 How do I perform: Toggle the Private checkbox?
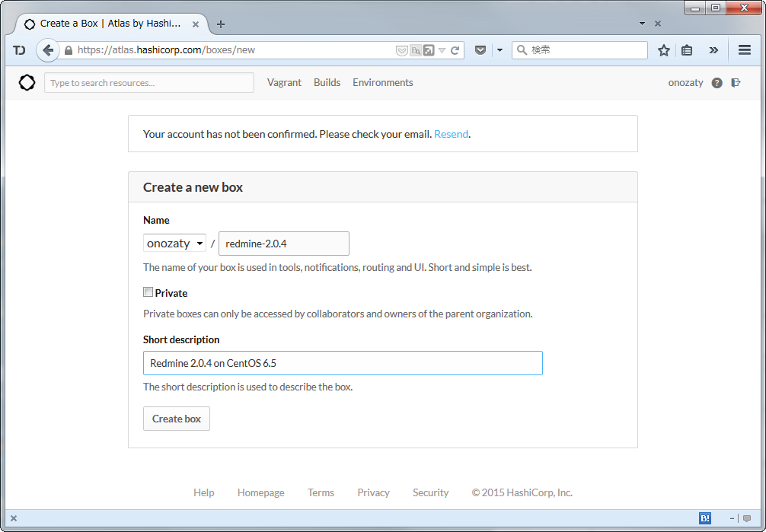coord(148,292)
